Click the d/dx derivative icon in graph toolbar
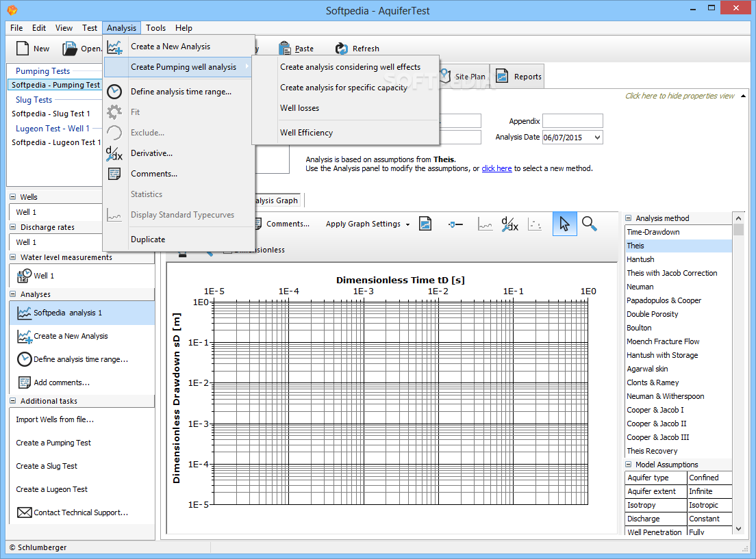The width and height of the screenshot is (756, 559). click(x=509, y=224)
